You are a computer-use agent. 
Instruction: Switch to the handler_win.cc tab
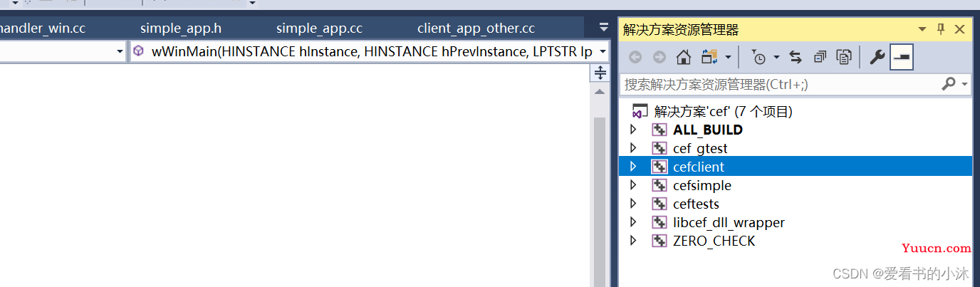click(x=43, y=28)
